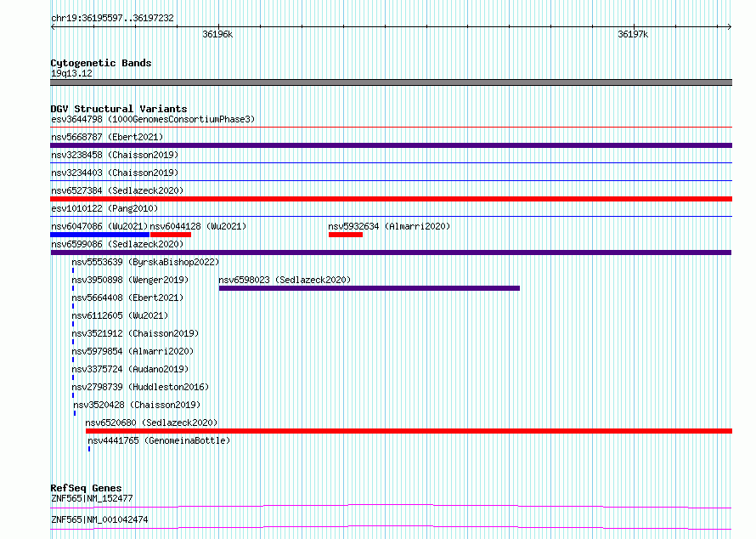Click the RefSeq Genes track title

pos(86,488)
